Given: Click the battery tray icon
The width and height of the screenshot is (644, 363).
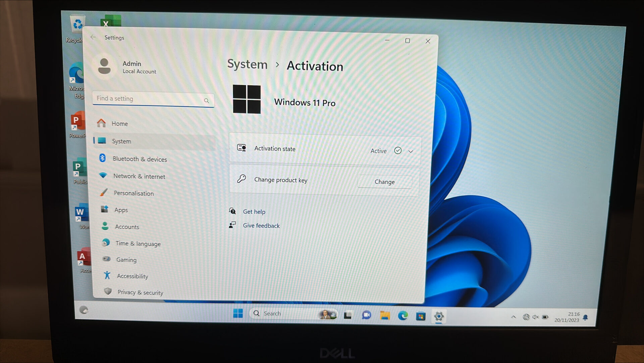Looking at the screenshot, I should click(545, 317).
